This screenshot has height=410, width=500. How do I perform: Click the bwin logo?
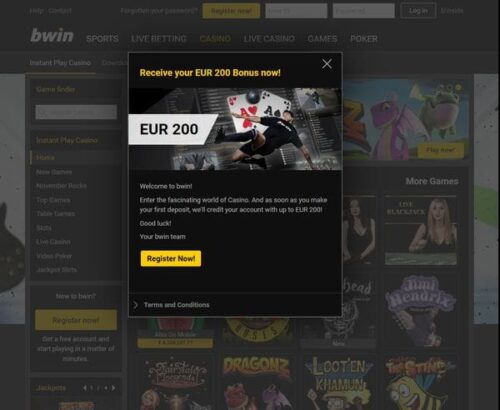(52, 36)
